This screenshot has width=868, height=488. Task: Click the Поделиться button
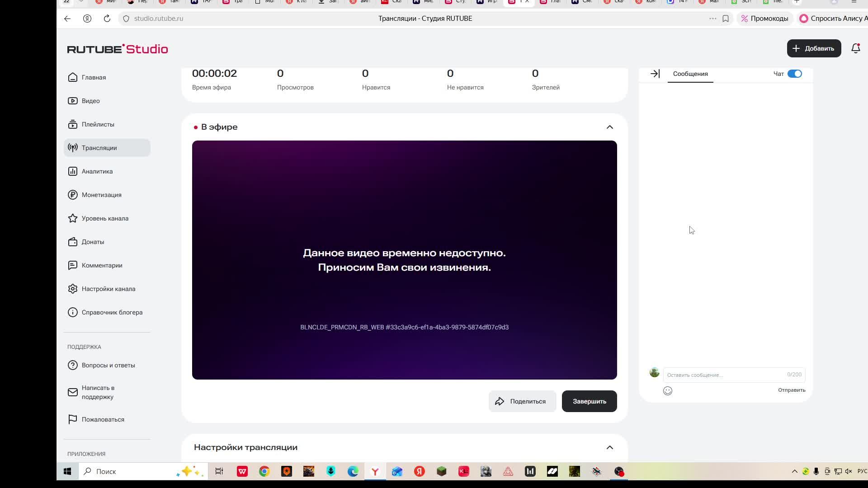(522, 401)
